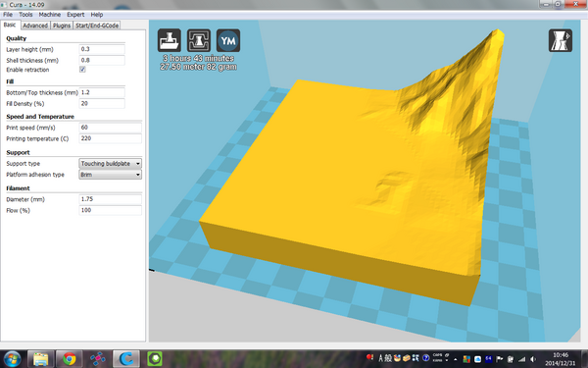Click the colorful dots taskbar icon
Screen dimensions: 588x368
point(97,359)
